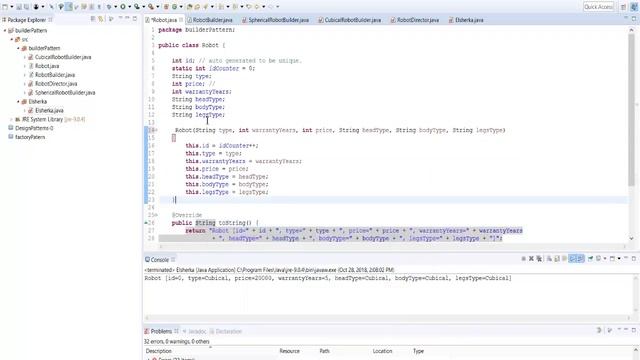Select the DesignPatterns-0 project
640x360 pixels.
(x=34, y=128)
